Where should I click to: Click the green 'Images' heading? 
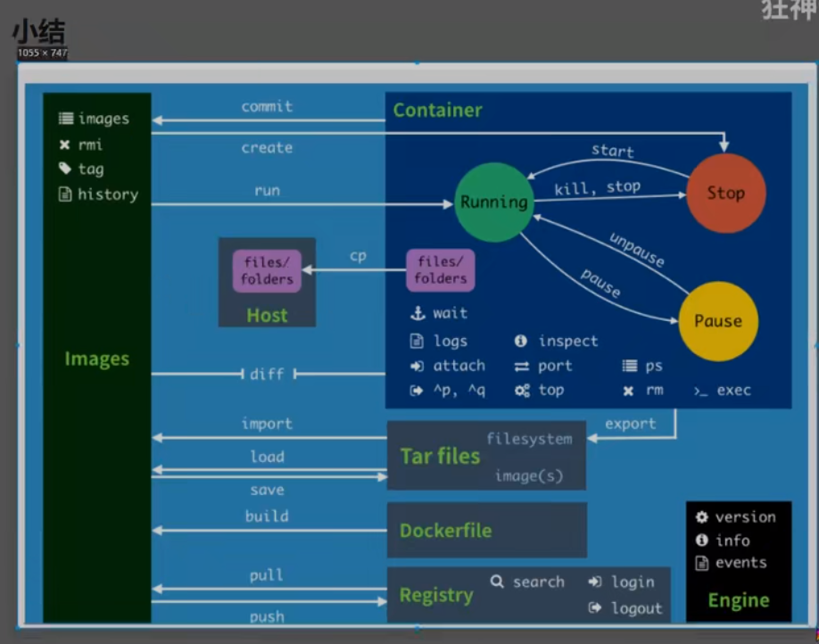click(x=96, y=359)
